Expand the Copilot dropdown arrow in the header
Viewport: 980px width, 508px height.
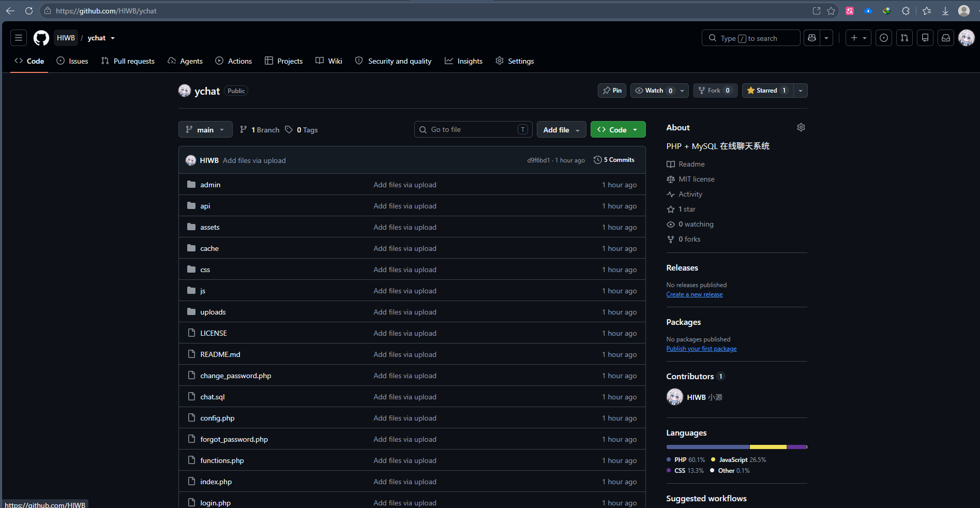click(826, 38)
